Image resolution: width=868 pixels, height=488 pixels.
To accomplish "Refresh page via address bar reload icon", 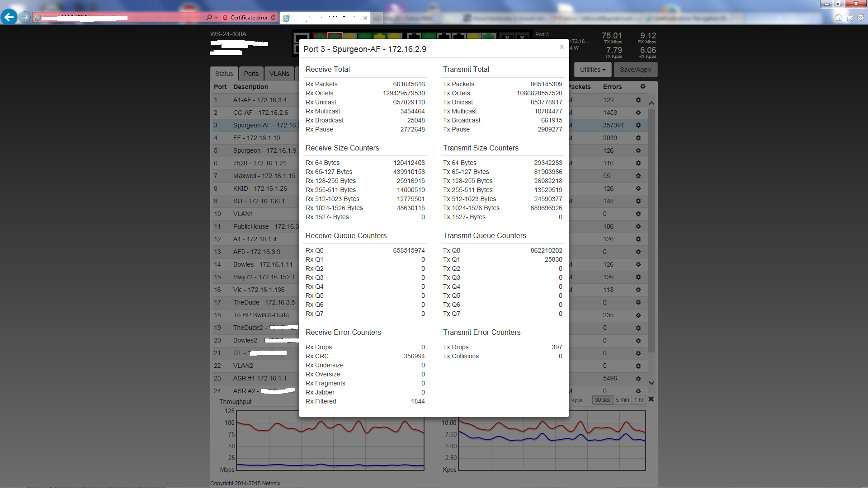I will click(273, 17).
